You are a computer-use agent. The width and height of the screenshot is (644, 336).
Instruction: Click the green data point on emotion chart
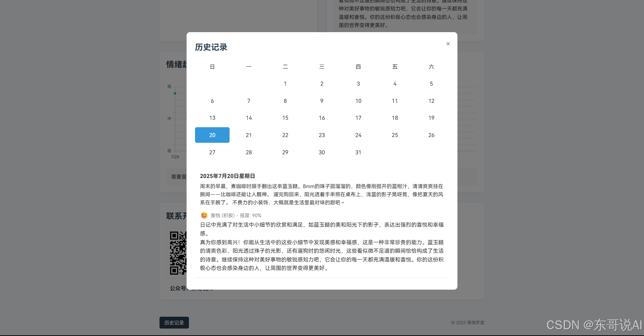(175, 93)
